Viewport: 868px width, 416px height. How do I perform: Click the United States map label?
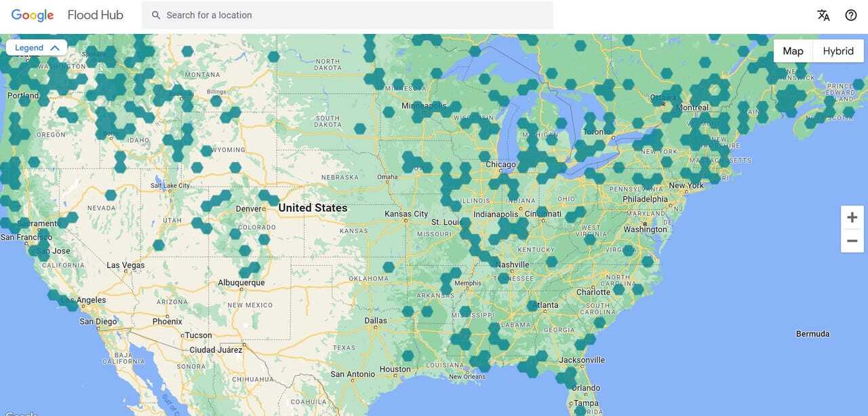click(313, 208)
